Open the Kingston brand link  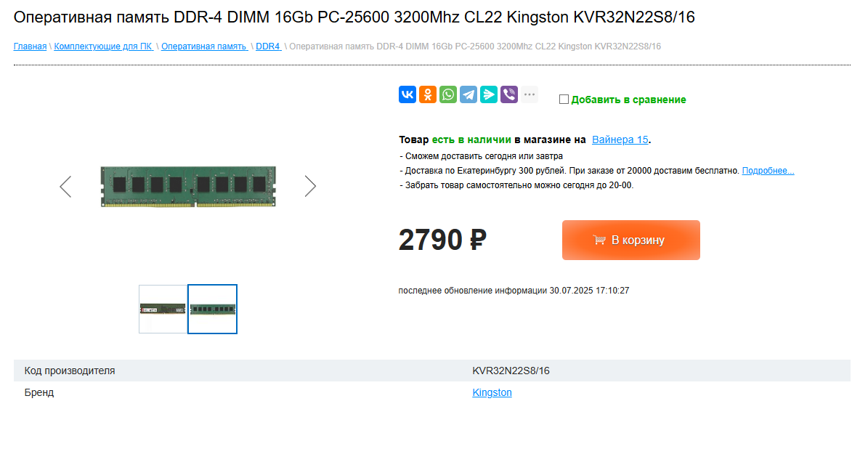coord(492,392)
